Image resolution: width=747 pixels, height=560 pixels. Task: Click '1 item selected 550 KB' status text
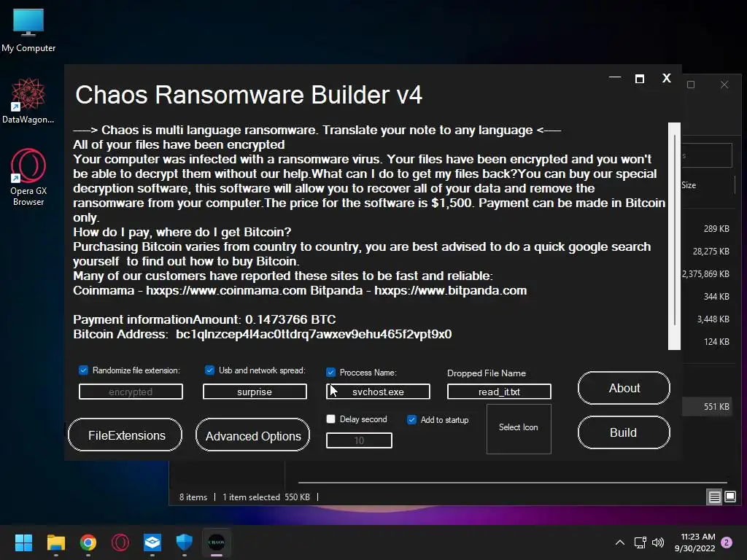point(266,497)
